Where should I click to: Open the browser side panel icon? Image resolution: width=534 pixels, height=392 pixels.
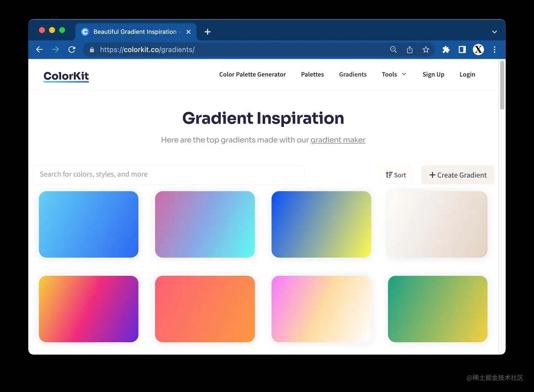coord(462,49)
